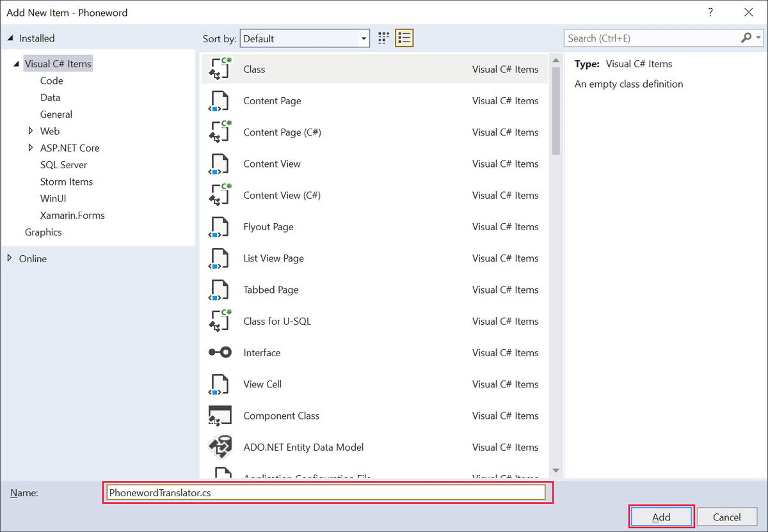Choose the Component Class icon
The height and width of the screenshot is (532, 768).
(x=220, y=416)
